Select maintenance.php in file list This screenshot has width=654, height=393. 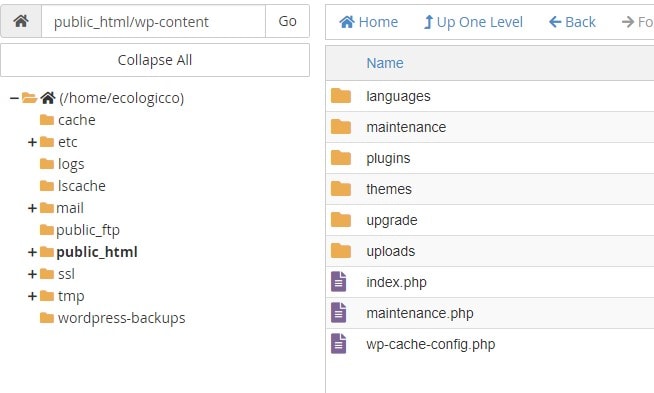point(420,313)
